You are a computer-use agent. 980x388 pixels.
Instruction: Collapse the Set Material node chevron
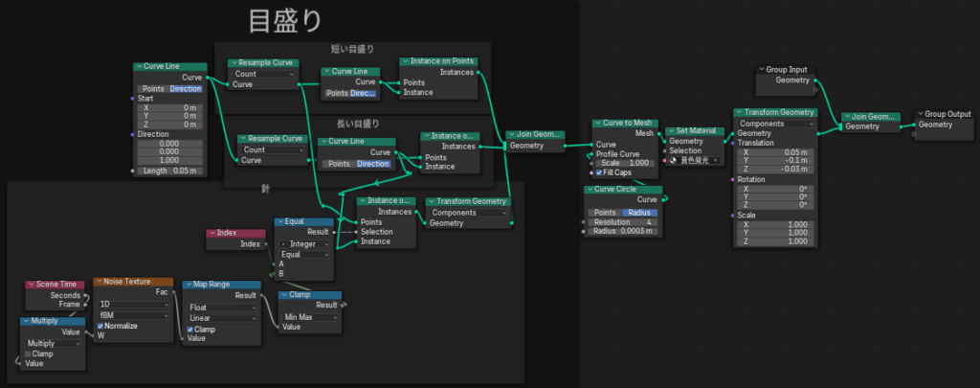(x=671, y=131)
